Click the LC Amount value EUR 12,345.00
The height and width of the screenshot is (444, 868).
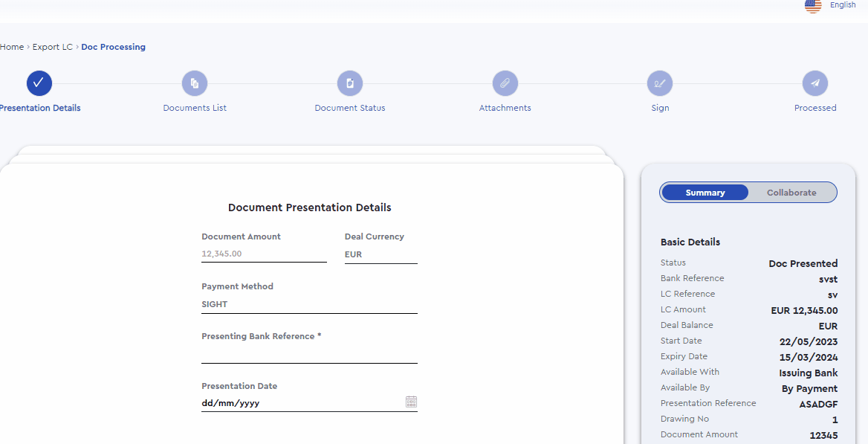(x=804, y=310)
